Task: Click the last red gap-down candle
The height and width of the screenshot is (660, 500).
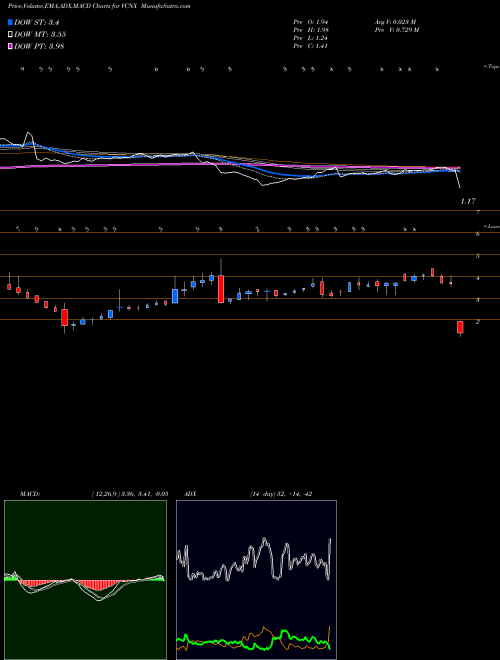Action: (x=460, y=327)
